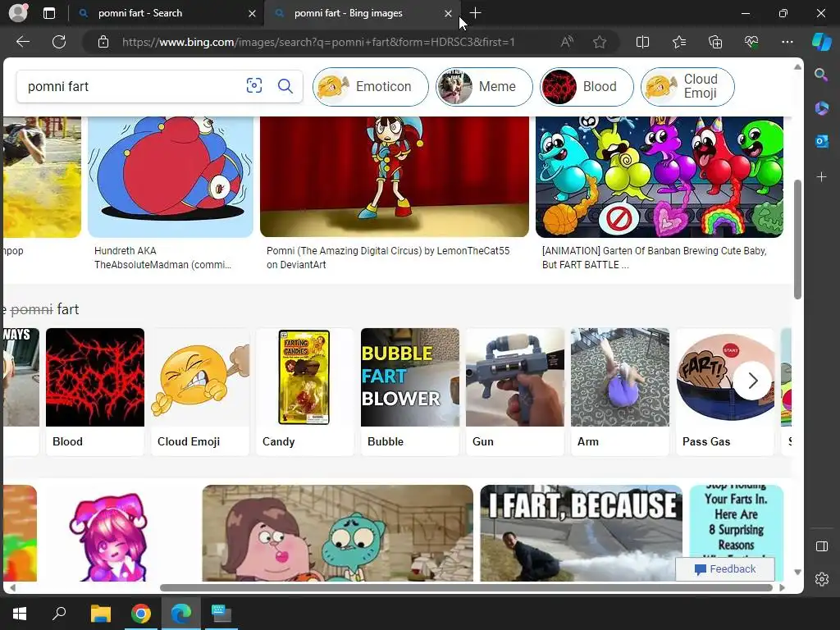The height and width of the screenshot is (630, 840).
Task: Activate Read aloud icon in address bar
Action: click(567, 42)
